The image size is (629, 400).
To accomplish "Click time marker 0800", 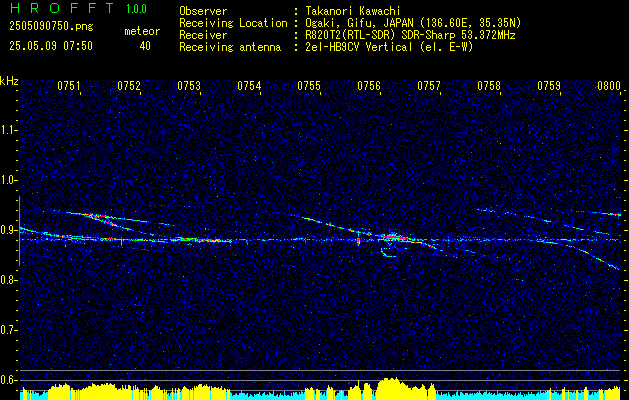I will 609,86.
